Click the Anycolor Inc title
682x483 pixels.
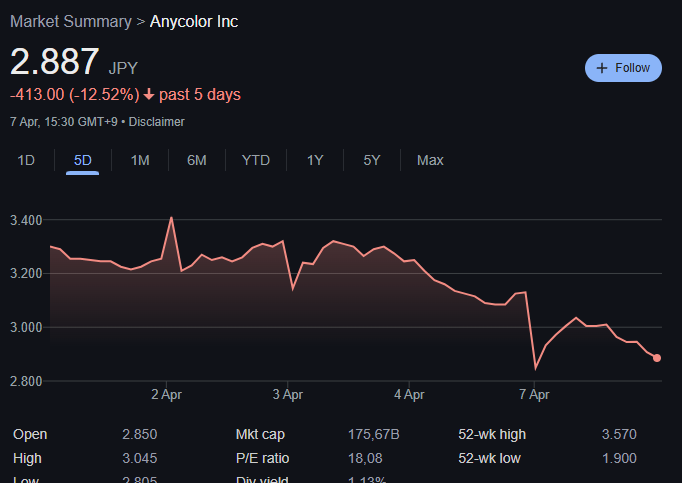pos(194,21)
